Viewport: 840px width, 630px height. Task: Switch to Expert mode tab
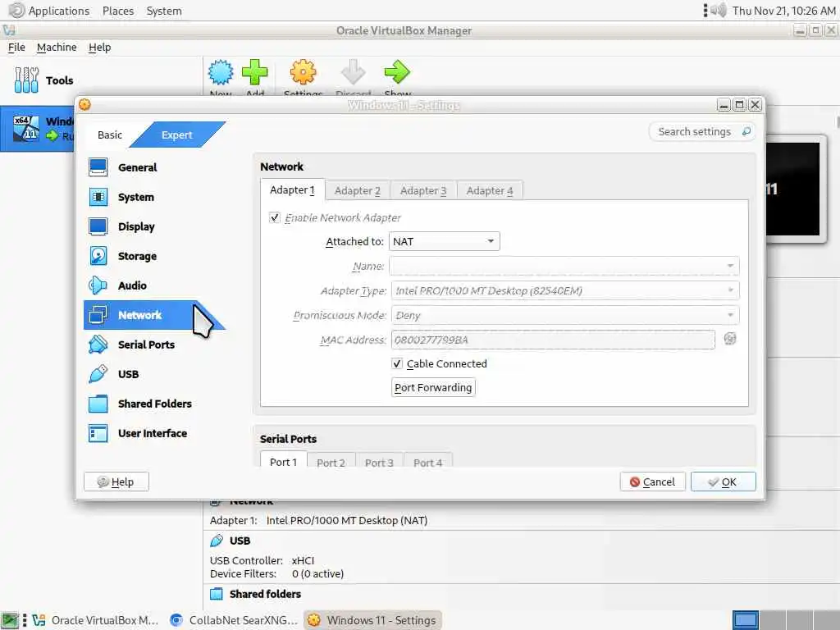(x=177, y=135)
